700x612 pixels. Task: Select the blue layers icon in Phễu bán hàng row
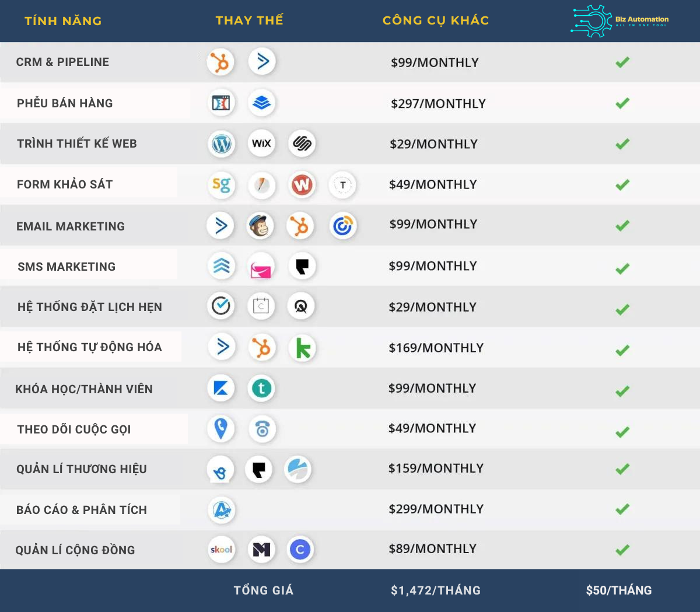261,103
